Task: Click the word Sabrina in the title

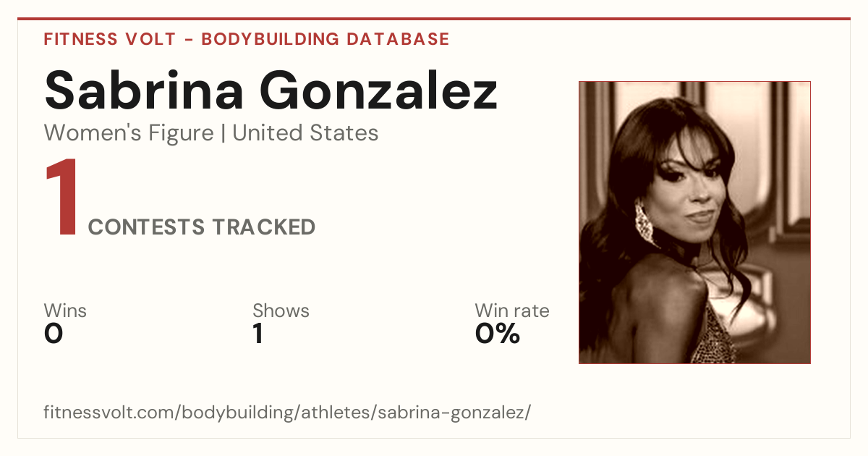Action: coord(145,91)
